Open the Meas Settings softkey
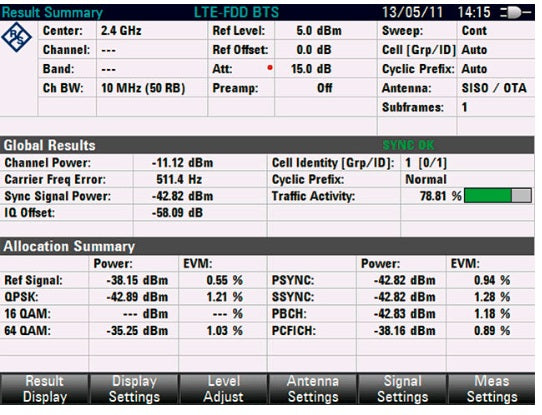Viewport: 542px width, 415px height. click(x=492, y=389)
